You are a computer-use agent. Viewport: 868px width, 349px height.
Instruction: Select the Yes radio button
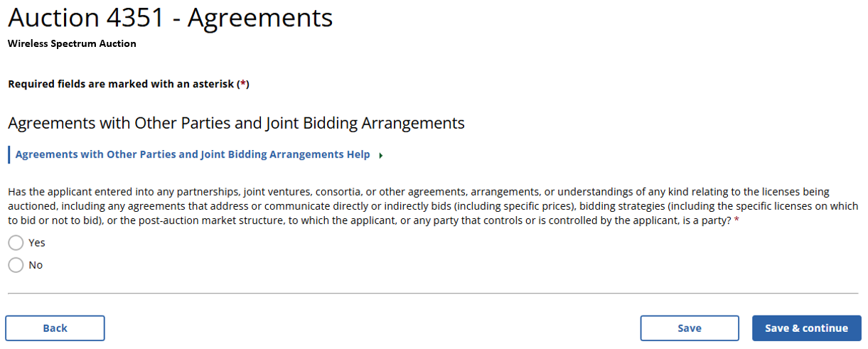(16, 243)
